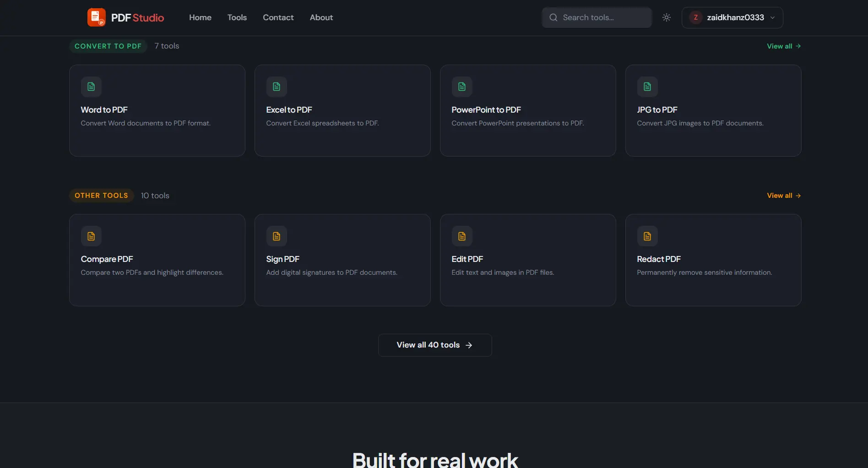The width and height of the screenshot is (868, 468).
Task: Click 'Convert Excel spreadsheets to PDF.' description
Action: (x=322, y=123)
